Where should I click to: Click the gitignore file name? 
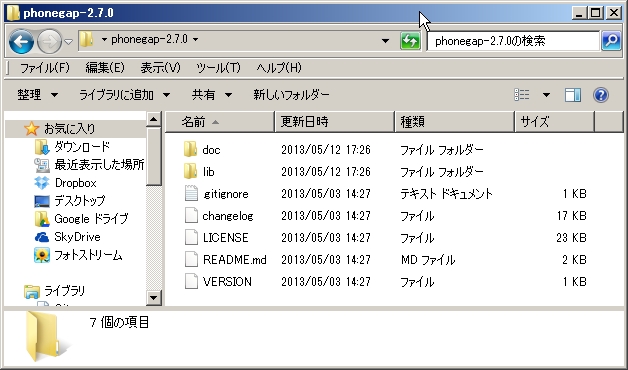click(226, 194)
